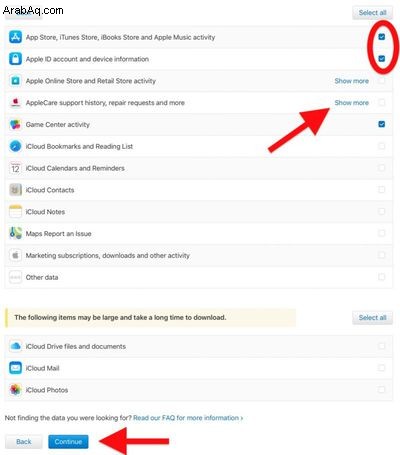Screen dimensions: 400x455
Task: Click the App Store icon
Action: pyautogui.click(x=15, y=37)
